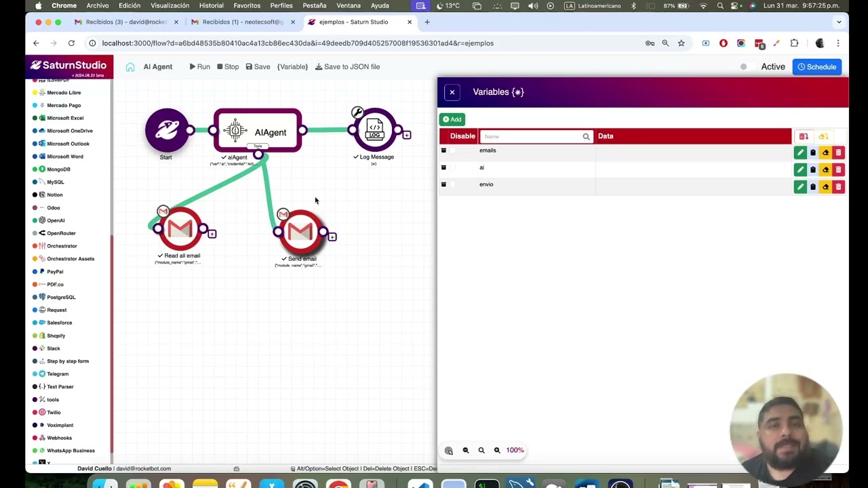
Task: Stop the flow
Action: point(228,66)
